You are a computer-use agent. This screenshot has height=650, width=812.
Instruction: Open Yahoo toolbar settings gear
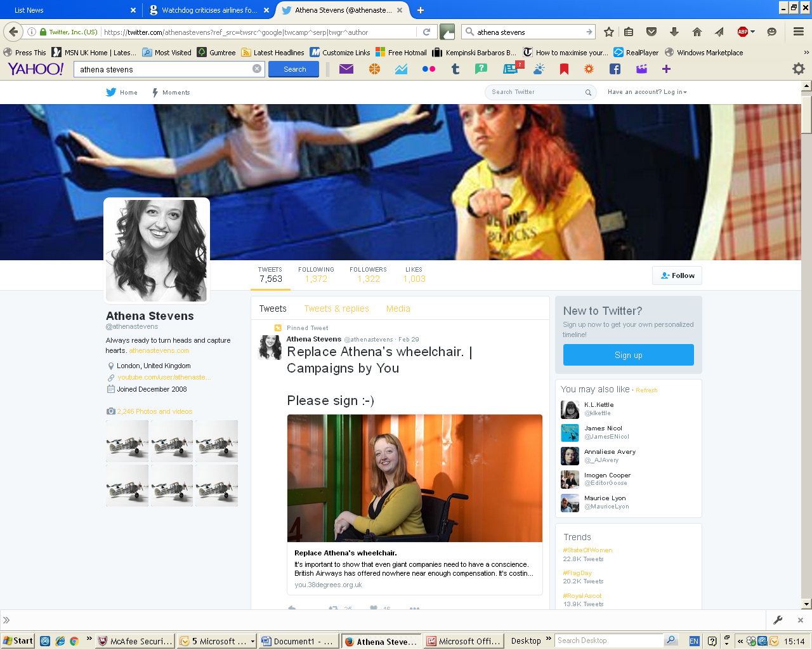799,69
